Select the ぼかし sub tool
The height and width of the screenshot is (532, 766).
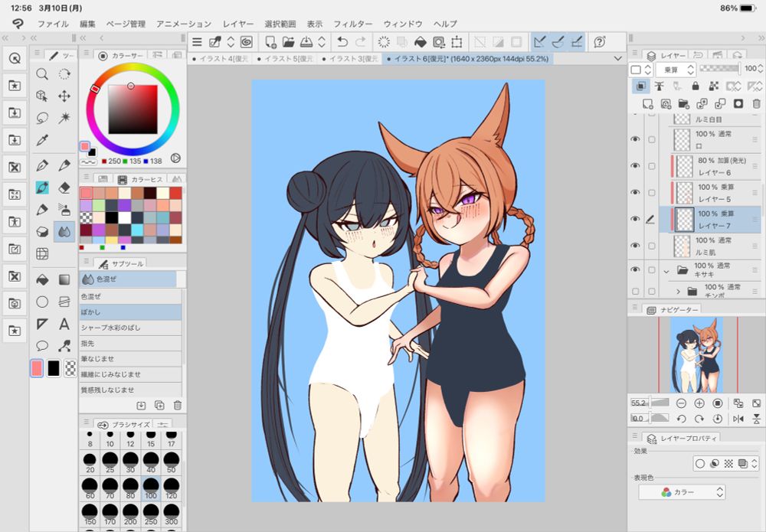pos(130,312)
